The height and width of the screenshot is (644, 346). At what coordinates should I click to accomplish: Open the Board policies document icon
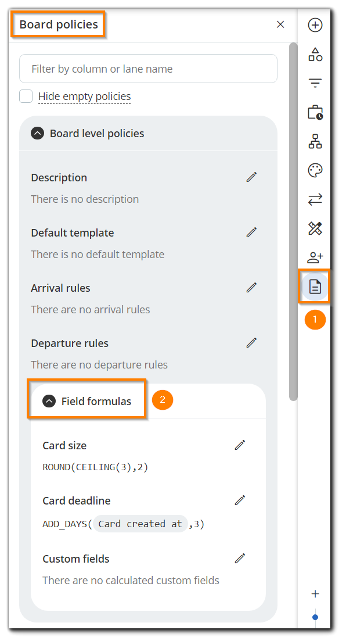click(315, 287)
